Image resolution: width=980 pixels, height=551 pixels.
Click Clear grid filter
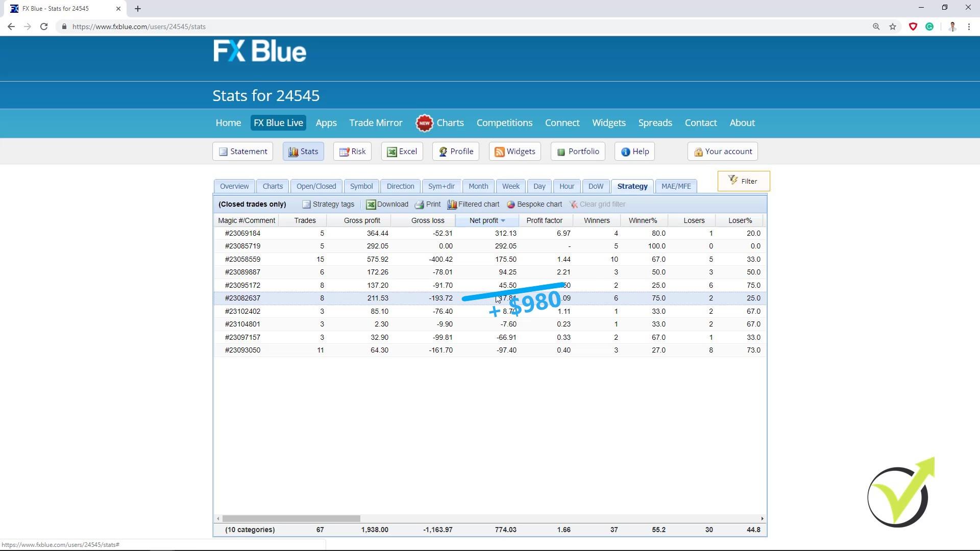click(598, 205)
